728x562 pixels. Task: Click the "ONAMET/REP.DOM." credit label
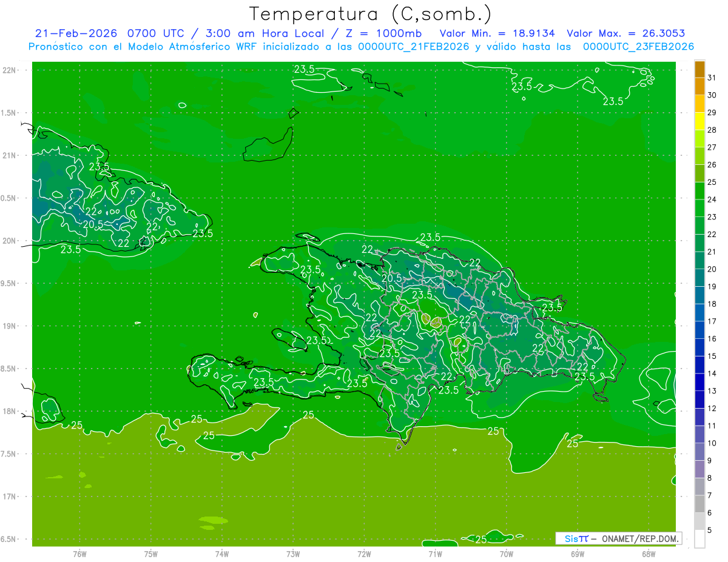coord(639,538)
